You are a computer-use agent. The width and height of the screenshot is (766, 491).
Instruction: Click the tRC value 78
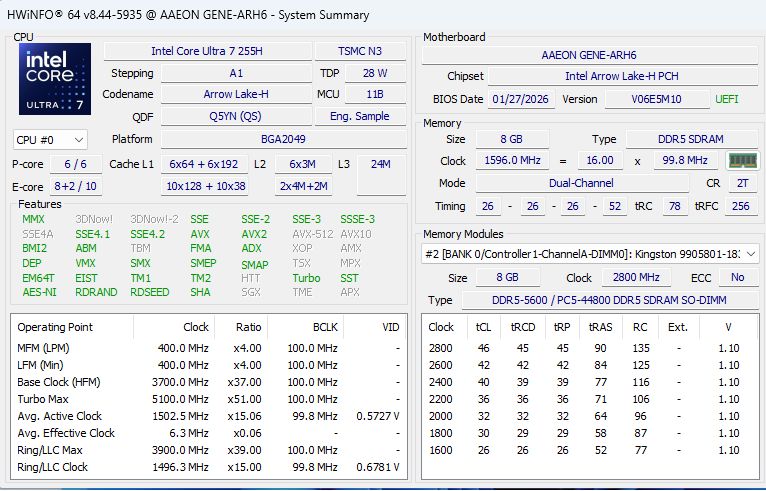(675, 206)
